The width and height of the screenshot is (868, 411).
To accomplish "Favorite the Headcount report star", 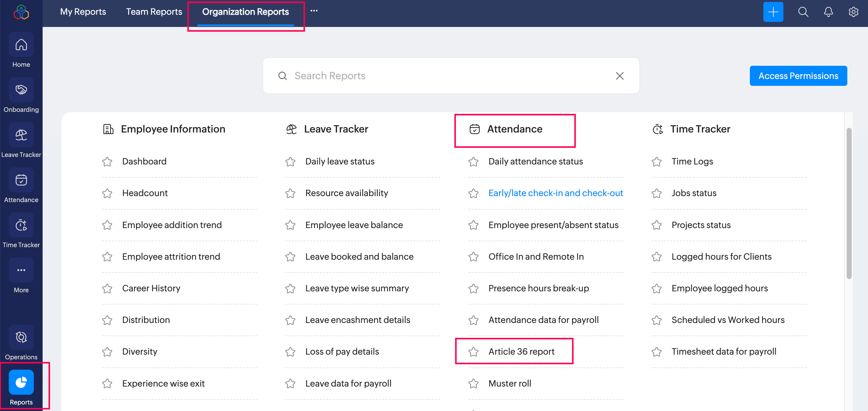I will click(x=107, y=193).
